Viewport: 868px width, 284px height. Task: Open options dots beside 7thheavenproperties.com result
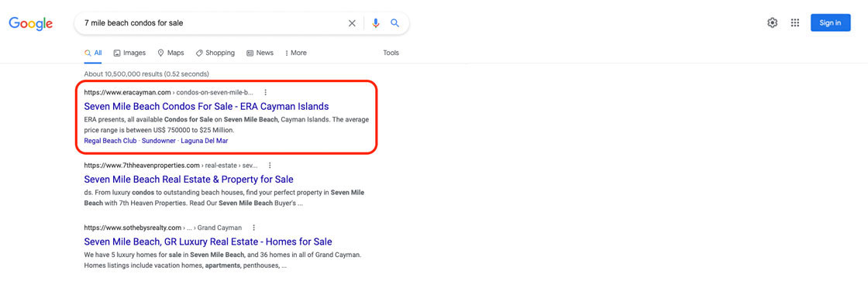click(270, 165)
